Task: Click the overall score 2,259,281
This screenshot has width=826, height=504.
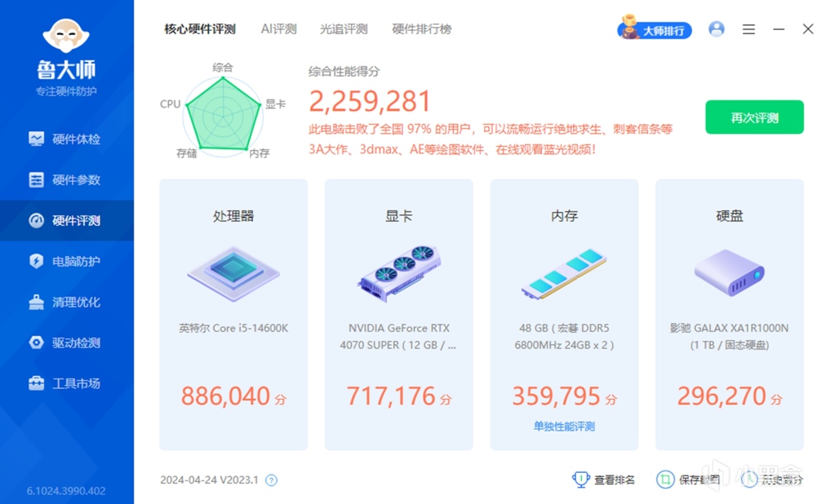Action: tap(370, 101)
